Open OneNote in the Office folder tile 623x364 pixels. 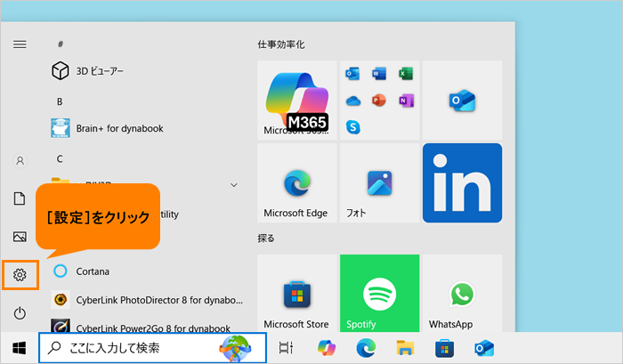406,101
